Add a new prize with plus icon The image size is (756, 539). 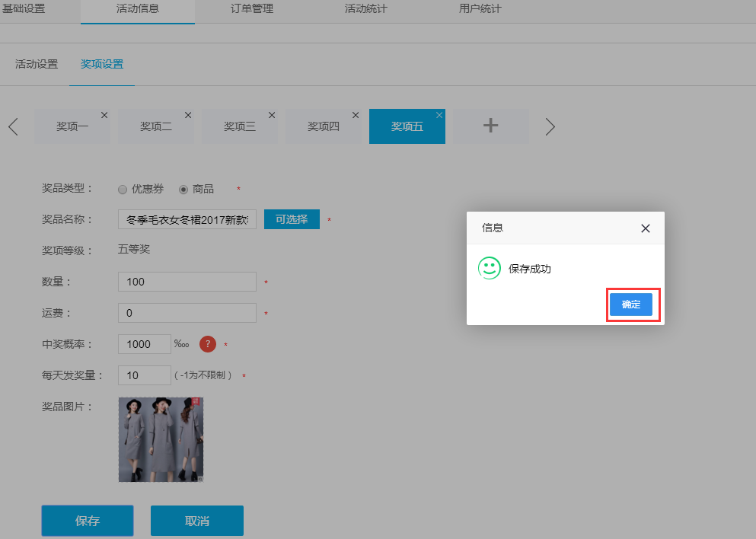point(491,126)
